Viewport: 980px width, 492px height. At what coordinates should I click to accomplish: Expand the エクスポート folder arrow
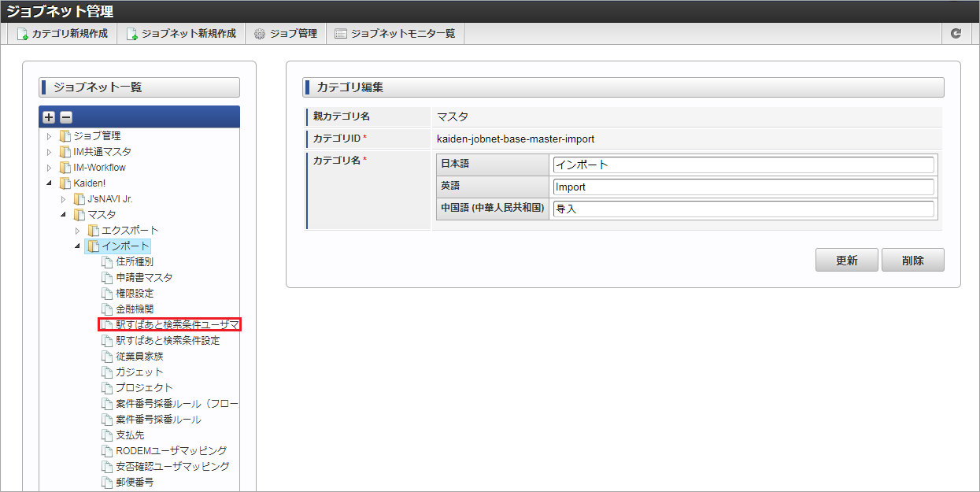click(x=77, y=231)
